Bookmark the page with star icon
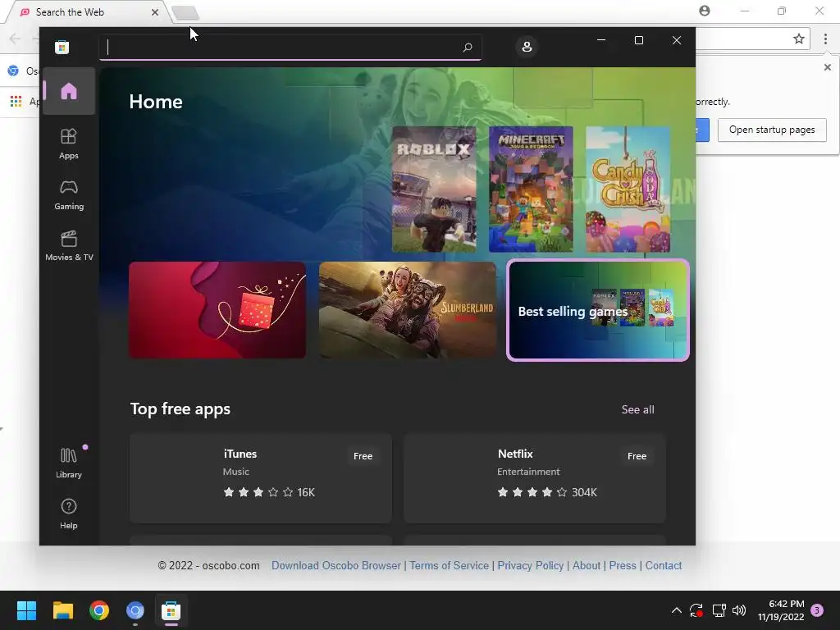Viewport: 840px width, 630px height. [x=799, y=39]
